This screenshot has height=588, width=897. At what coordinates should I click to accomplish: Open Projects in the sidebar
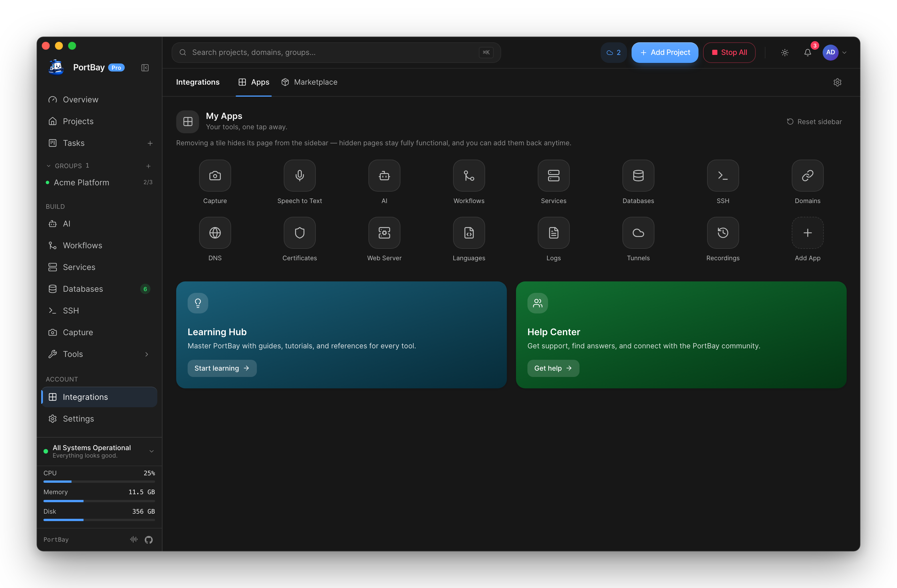pyautogui.click(x=99, y=121)
